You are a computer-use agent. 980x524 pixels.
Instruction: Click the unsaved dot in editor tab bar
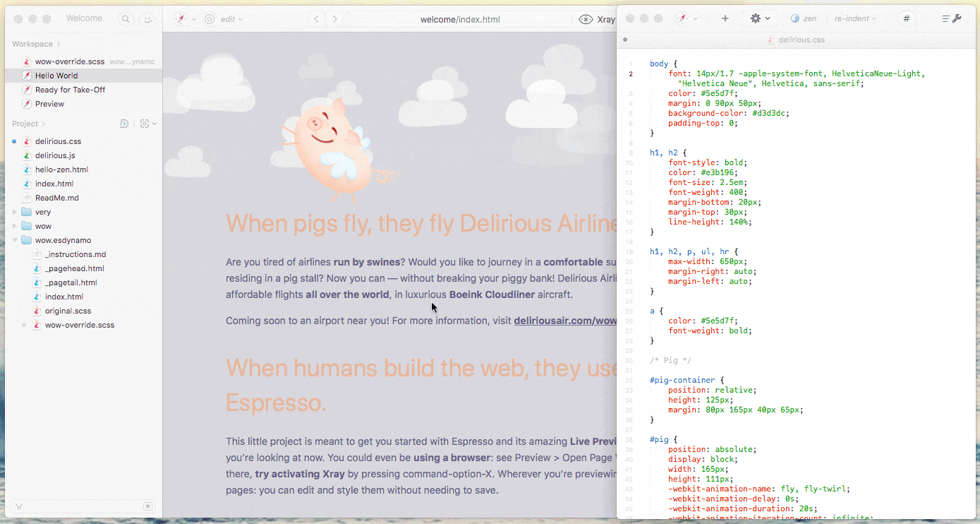[625, 40]
